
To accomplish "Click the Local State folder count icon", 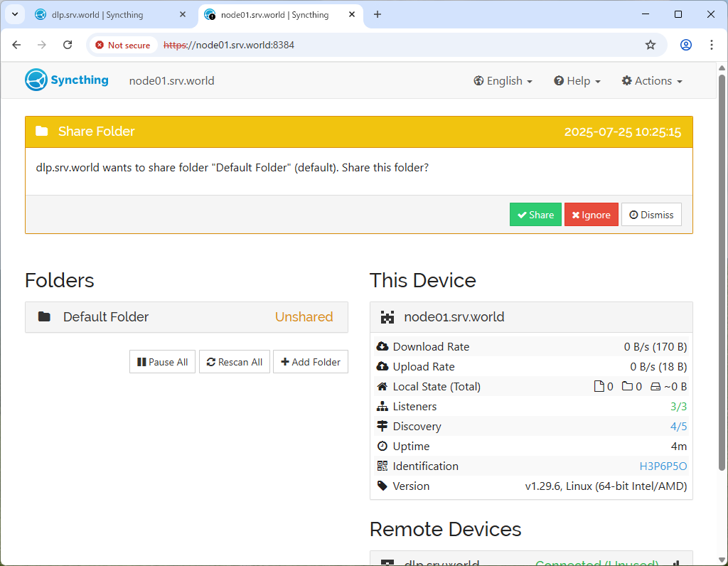I will pyautogui.click(x=627, y=386).
